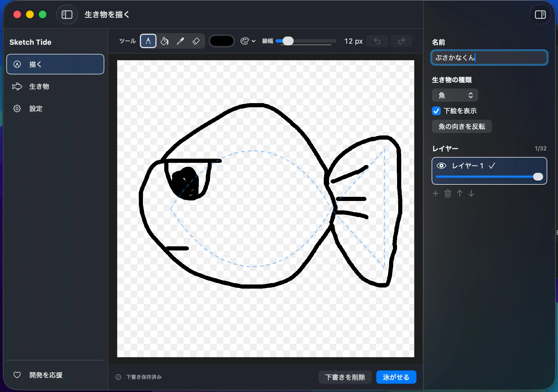Click the drawing canvas with fish sketch
This screenshot has height=392, width=558.
[265, 208]
